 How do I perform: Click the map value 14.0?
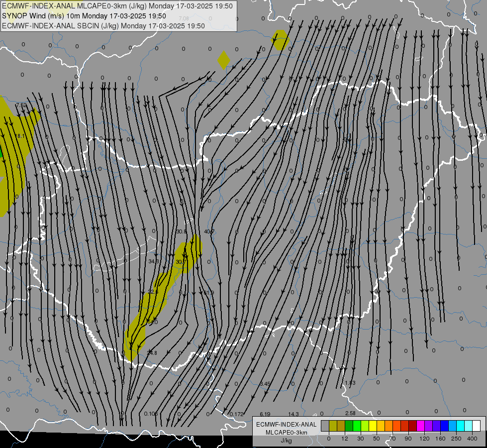(153, 322)
